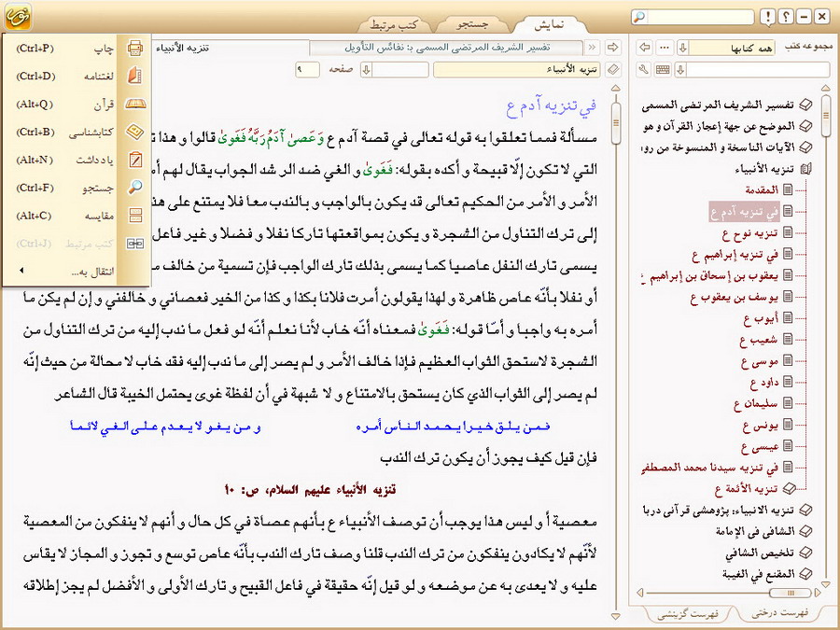The image size is (840, 630).
Task: Open the تنزيه نوح ع chapter
Action: coord(749,233)
